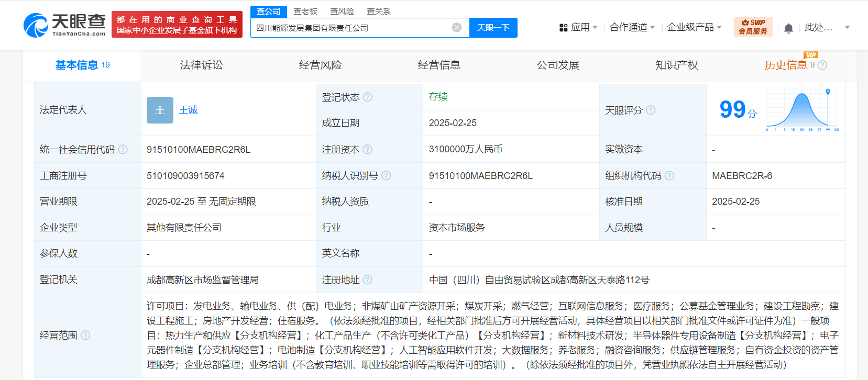
Task: Click the 王 avatar of legal representative
Action: (160, 110)
